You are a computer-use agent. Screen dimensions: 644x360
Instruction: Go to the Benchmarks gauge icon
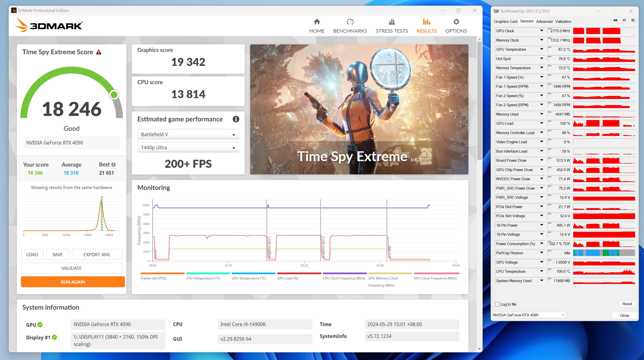coord(350,22)
